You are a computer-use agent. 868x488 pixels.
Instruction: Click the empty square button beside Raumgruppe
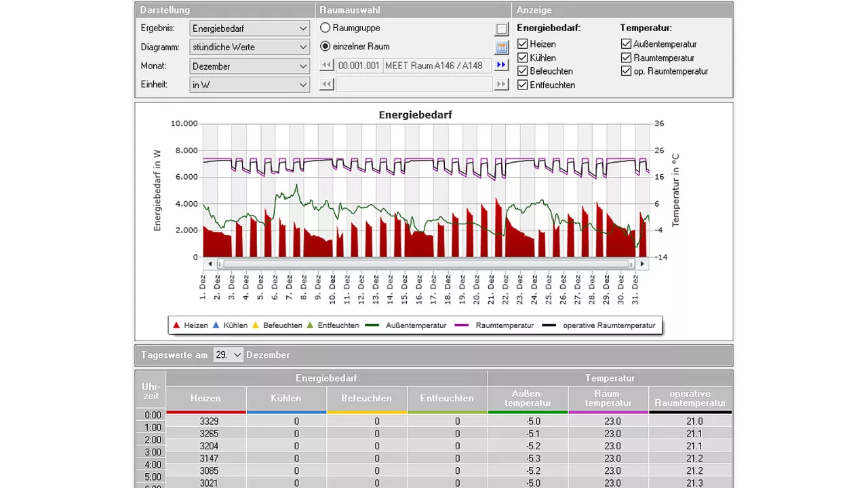click(501, 29)
